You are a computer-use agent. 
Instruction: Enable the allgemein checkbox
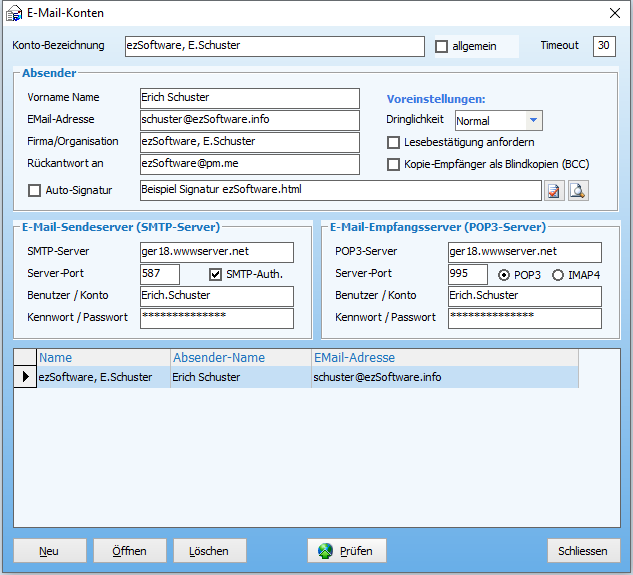click(x=442, y=46)
